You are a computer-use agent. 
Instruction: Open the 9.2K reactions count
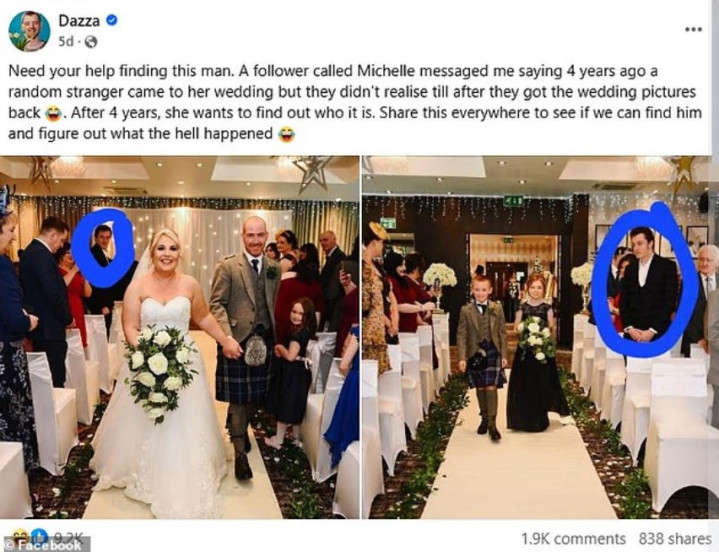[x=69, y=536]
